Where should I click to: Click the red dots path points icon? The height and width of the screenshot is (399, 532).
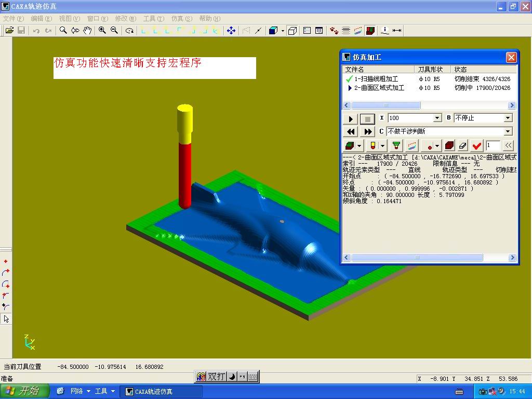(x=334, y=31)
